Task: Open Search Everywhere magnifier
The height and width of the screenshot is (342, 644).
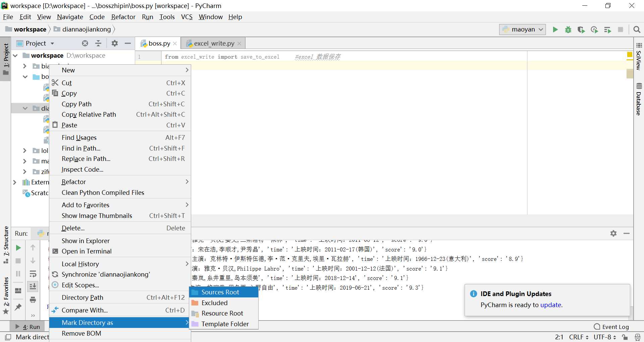Action: coord(637,30)
